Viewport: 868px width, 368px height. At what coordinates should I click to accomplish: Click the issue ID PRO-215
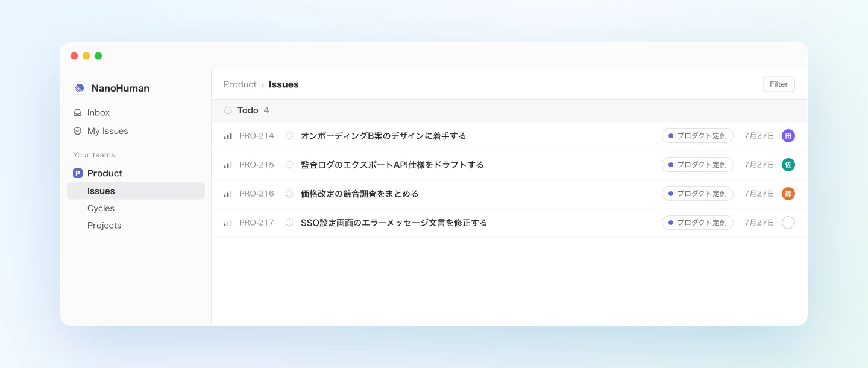257,165
